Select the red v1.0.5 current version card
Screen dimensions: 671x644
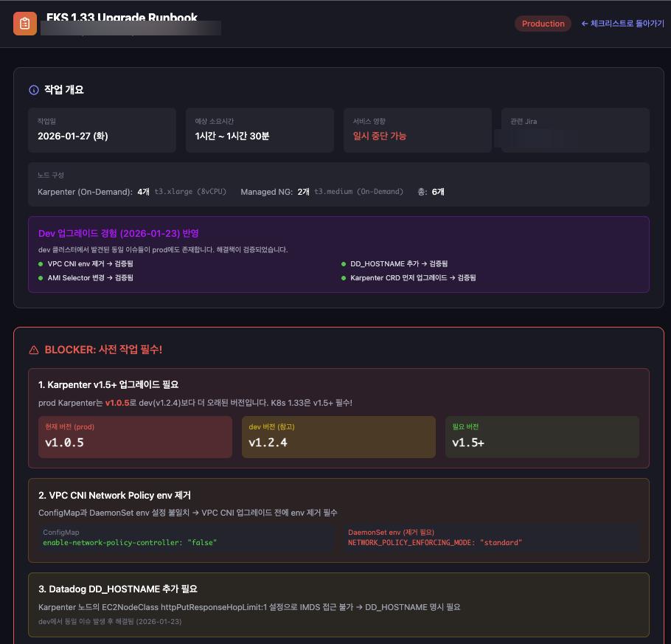pos(135,437)
